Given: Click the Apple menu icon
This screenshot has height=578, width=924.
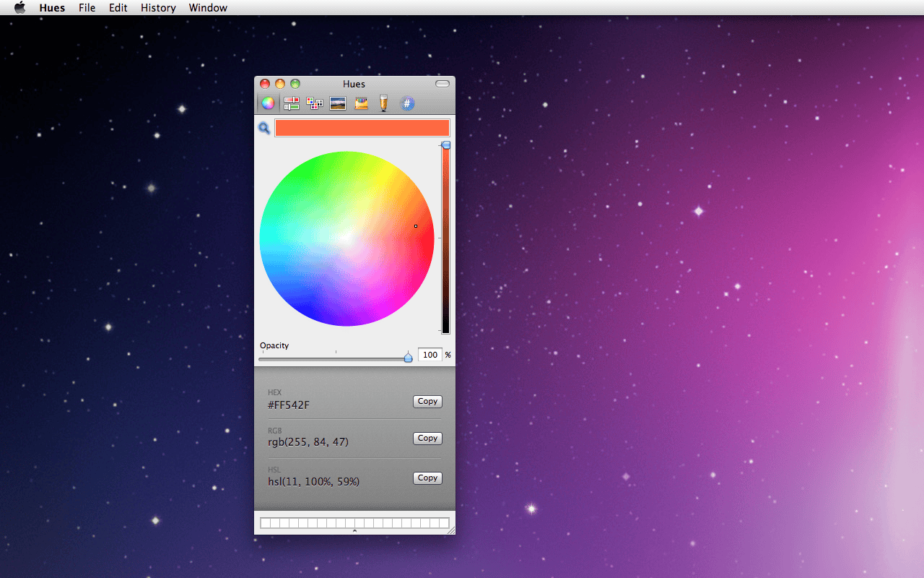Looking at the screenshot, I should [19, 7].
